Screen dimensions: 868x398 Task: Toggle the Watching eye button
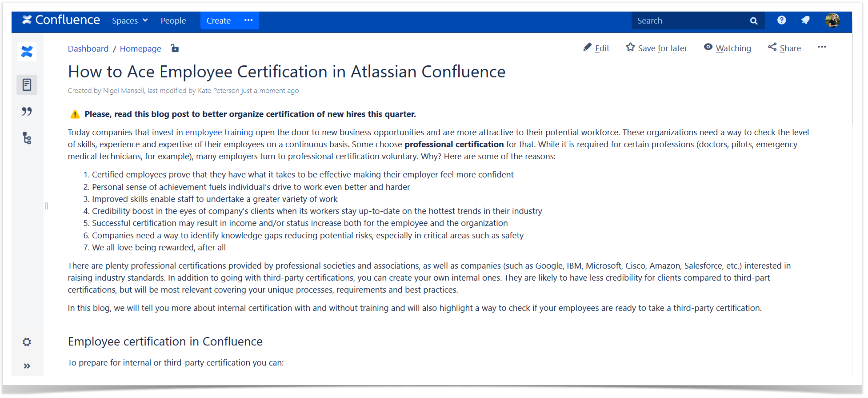click(728, 48)
